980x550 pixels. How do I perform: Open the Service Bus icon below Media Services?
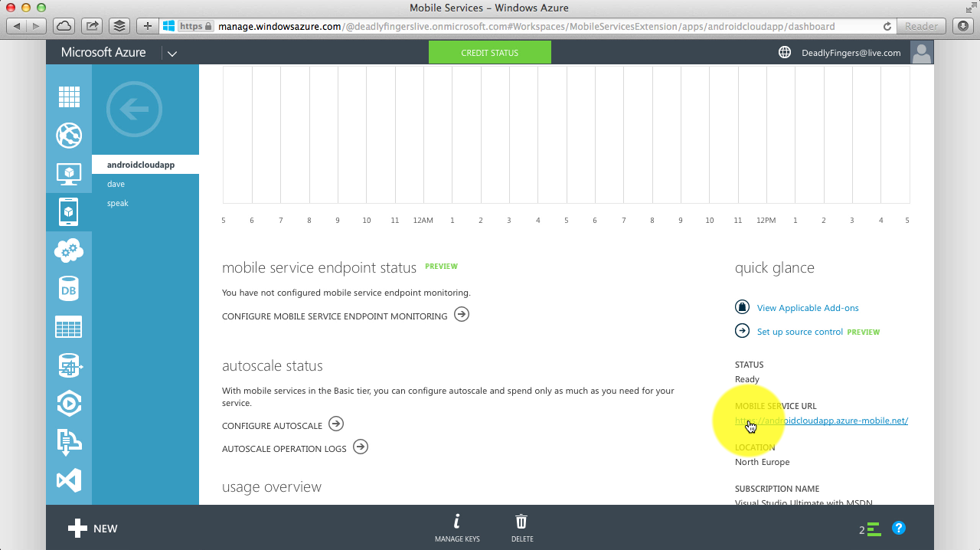pyautogui.click(x=69, y=442)
